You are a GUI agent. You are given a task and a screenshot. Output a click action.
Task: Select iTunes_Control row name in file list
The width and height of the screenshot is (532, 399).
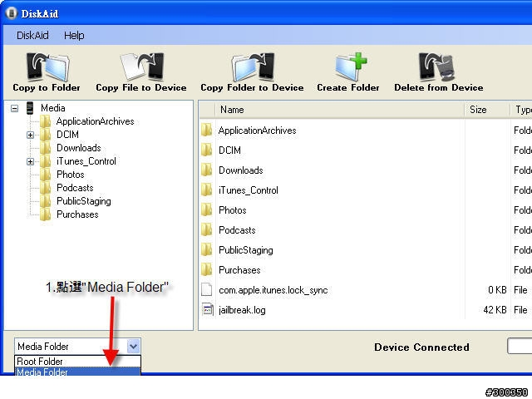tap(249, 190)
